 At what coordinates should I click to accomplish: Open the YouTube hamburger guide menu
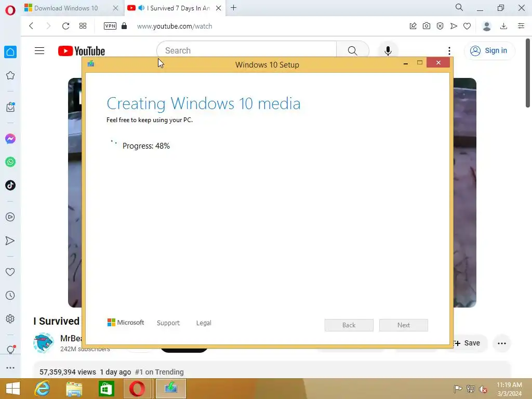(x=39, y=50)
